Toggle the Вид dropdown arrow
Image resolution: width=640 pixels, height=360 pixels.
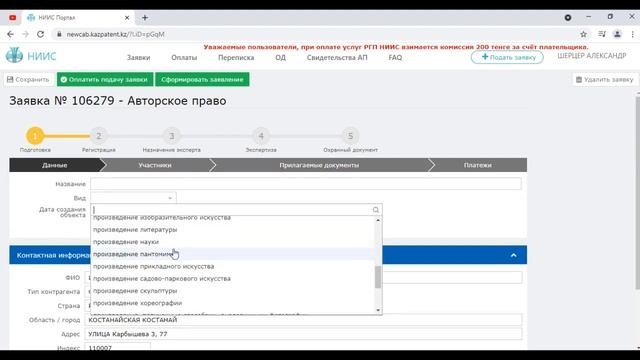tap(170, 198)
